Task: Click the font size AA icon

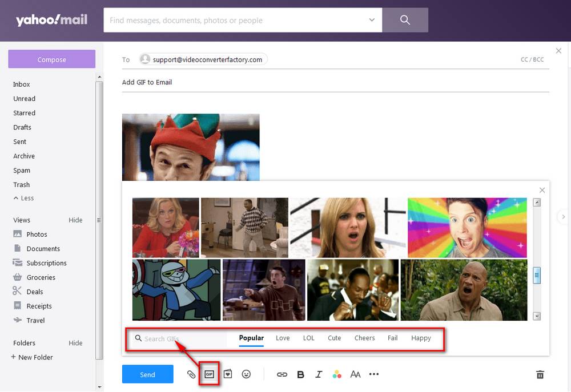Action: pos(355,374)
